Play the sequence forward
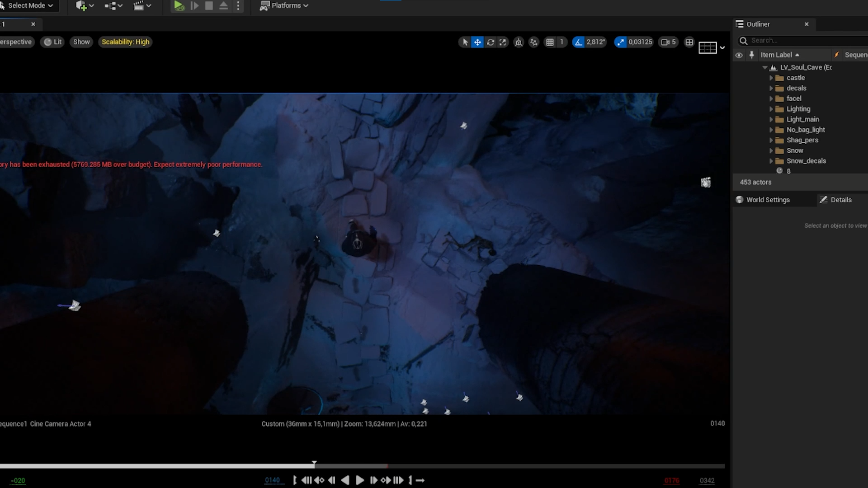Viewport: 868px width, 488px height. (x=360, y=480)
